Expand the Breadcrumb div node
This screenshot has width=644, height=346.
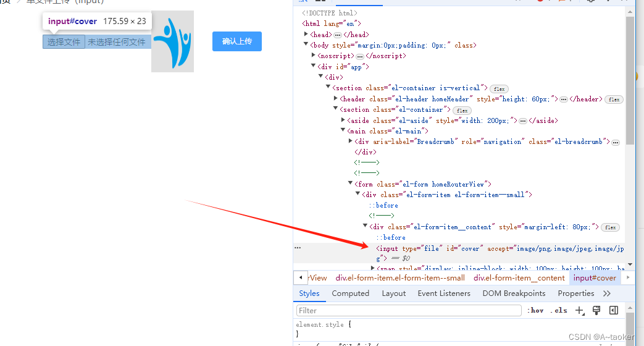pyautogui.click(x=350, y=141)
